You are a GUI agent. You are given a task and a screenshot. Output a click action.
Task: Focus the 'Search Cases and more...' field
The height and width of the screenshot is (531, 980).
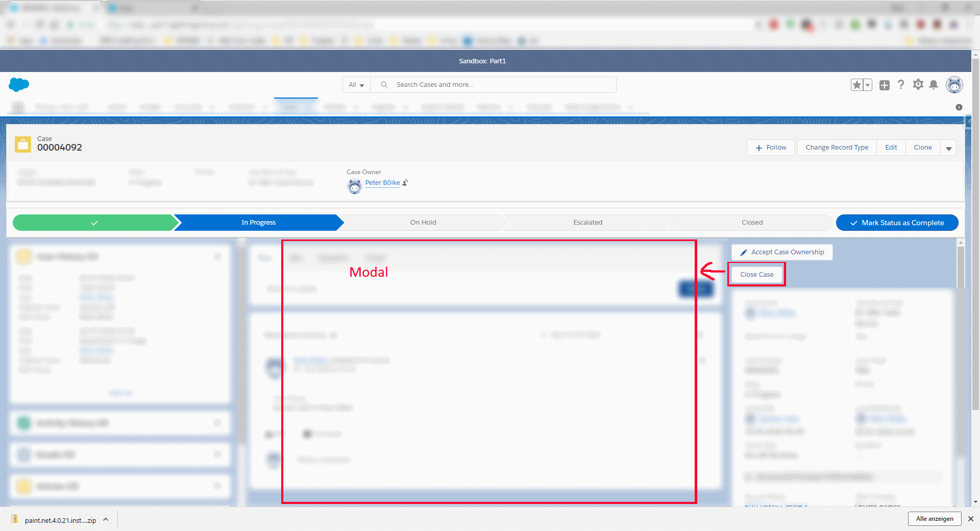[x=493, y=85]
